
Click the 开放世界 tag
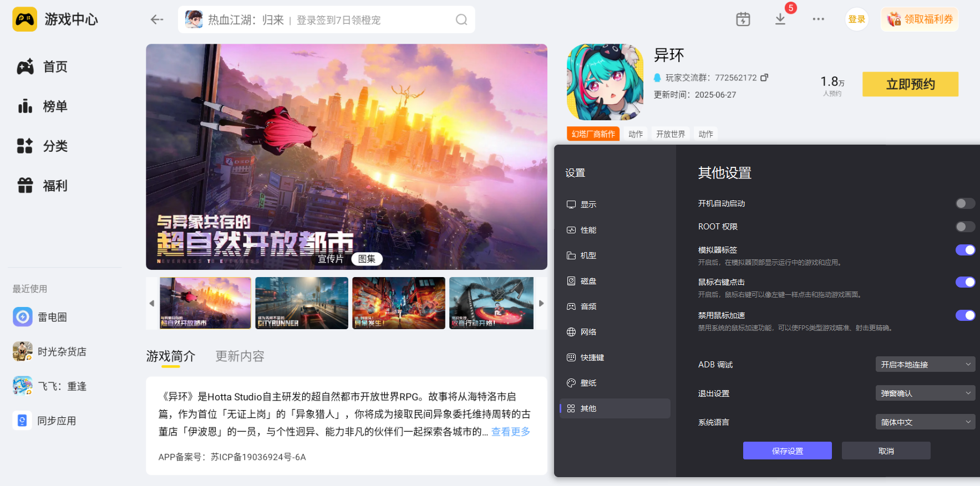pyautogui.click(x=671, y=134)
